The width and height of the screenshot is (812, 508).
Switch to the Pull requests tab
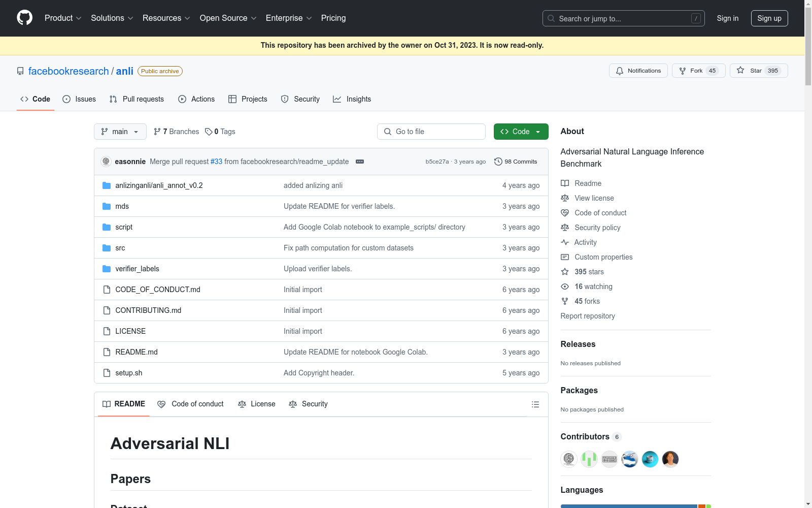tap(137, 99)
